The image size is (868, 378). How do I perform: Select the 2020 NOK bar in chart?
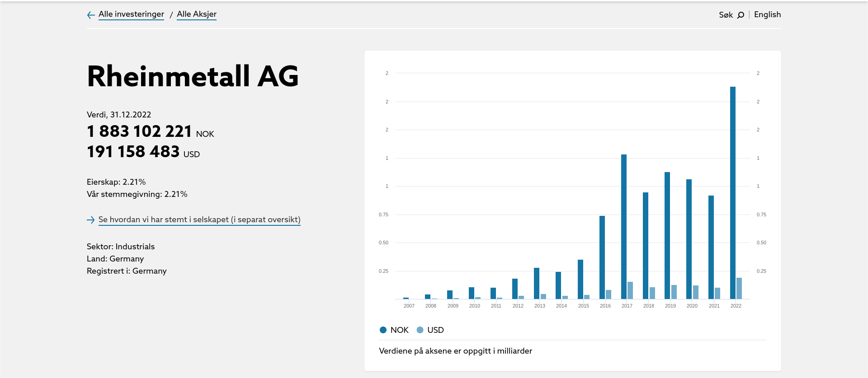(x=689, y=239)
